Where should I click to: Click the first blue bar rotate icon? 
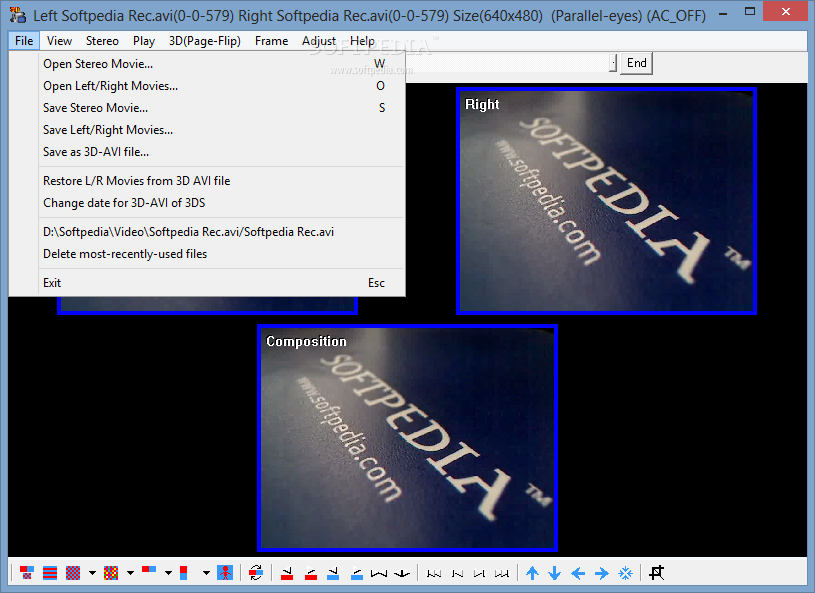point(333,573)
